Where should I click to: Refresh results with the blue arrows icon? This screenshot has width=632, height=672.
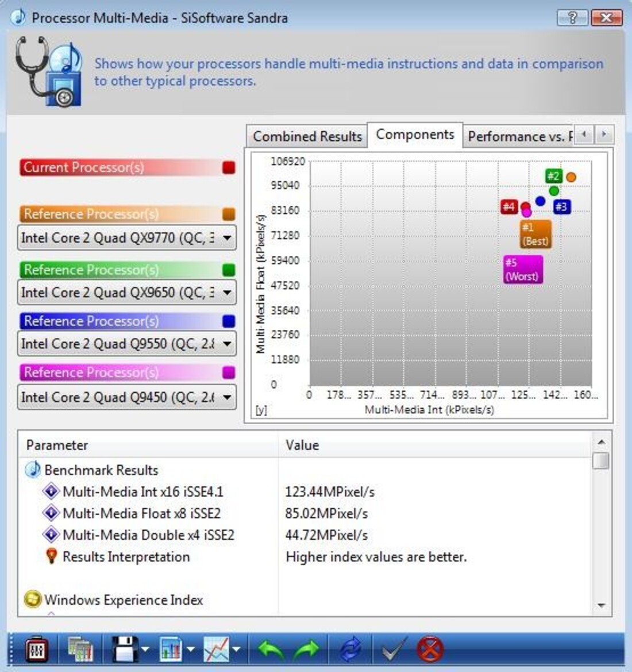[x=351, y=650]
